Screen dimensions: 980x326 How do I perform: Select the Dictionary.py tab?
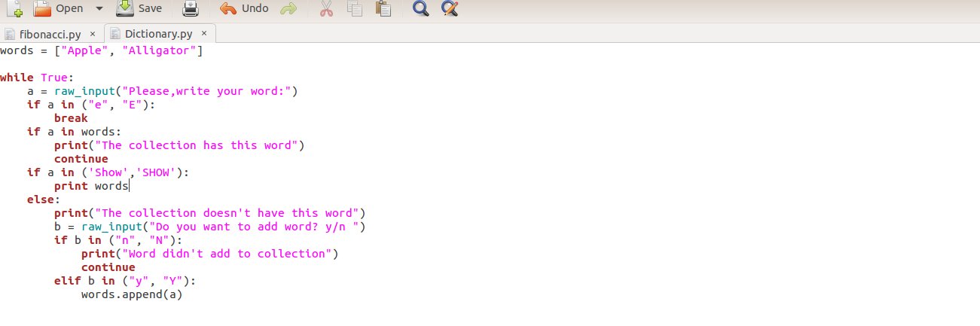[159, 34]
